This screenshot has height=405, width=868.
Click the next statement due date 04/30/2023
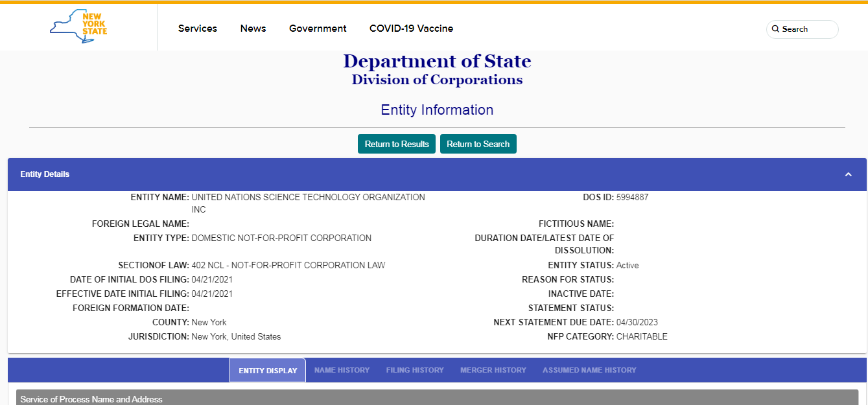tap(637, 322)
